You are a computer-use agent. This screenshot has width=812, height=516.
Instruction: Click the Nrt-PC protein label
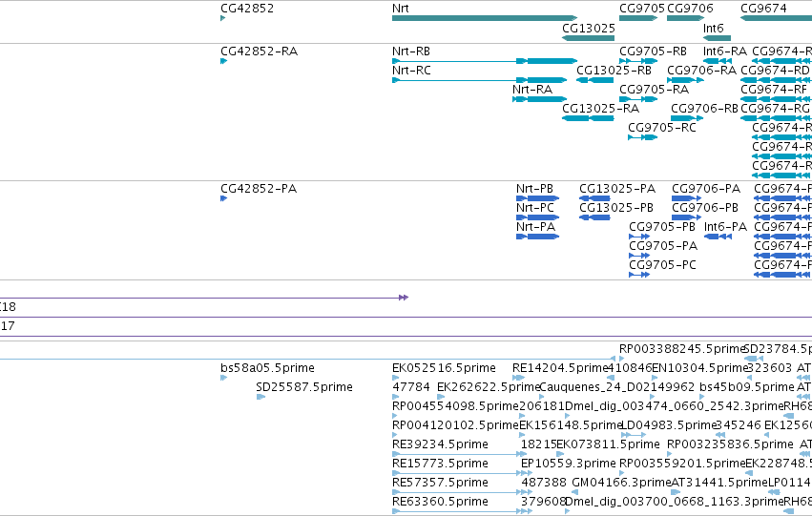click(x=535, y=208)
